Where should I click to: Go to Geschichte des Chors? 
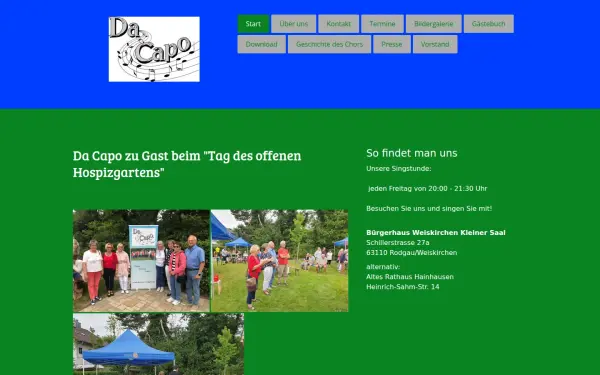point(329,44)
